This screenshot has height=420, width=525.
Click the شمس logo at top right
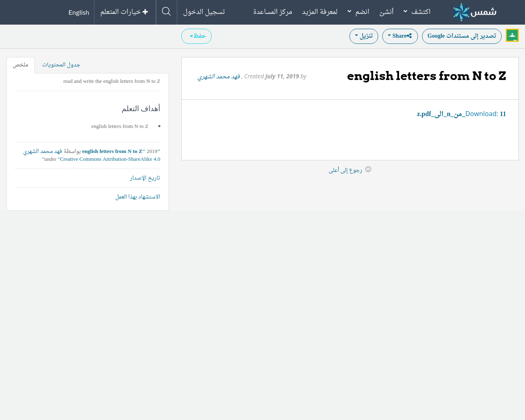[x=474, y=12]
